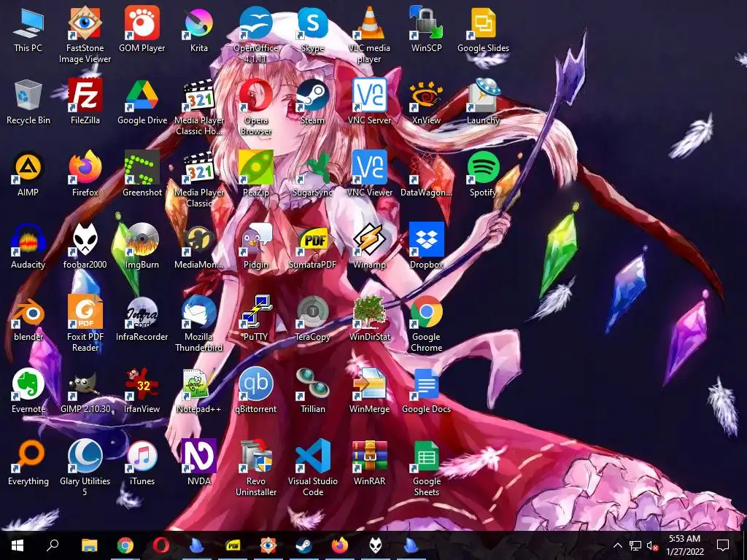
Task: Select the PuTTY desktop shortcut
Action: coord(256,318)
